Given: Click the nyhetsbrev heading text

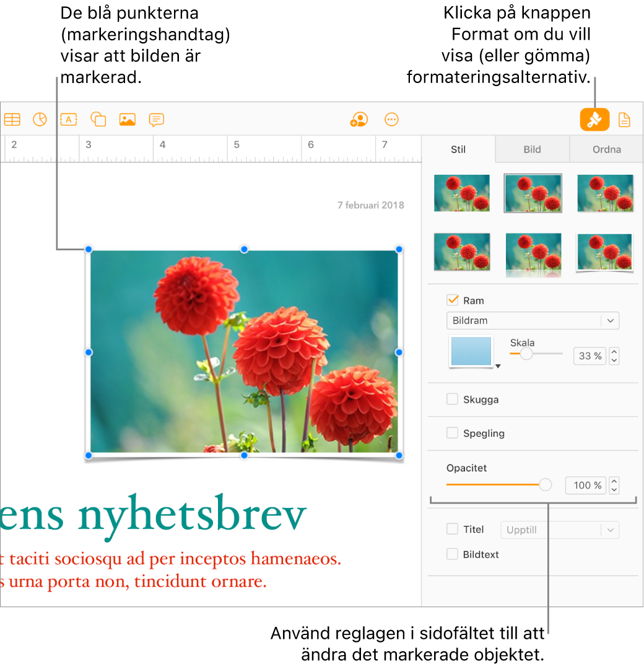Looking at the screenshot, I should [x=191, y=516].
